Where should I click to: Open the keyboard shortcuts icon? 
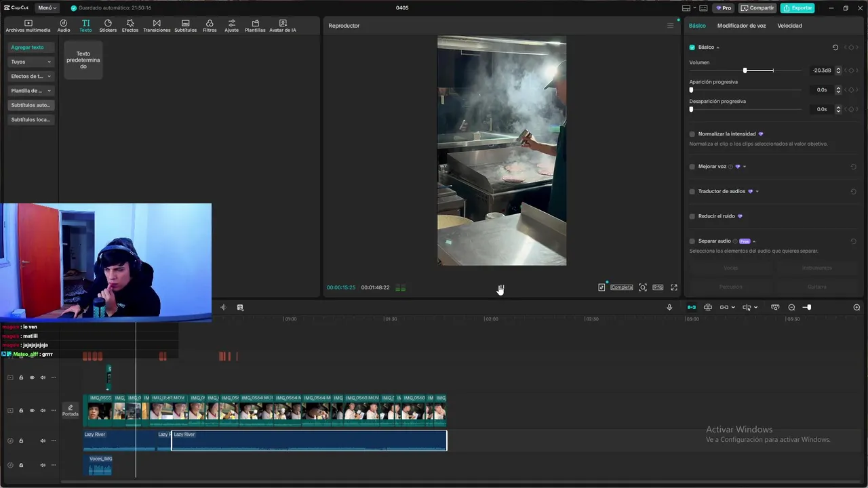pos(703,8)
